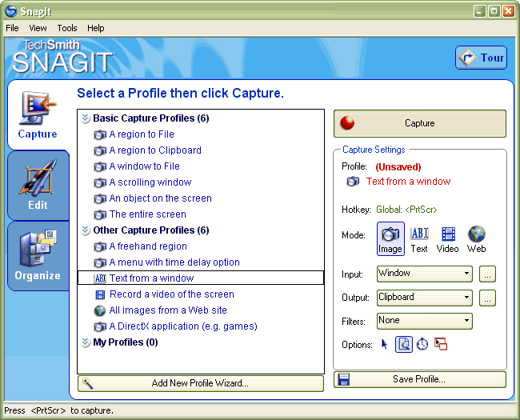Open the Organize side tab icon
This screenshot has width=520, height=420.
38,249
